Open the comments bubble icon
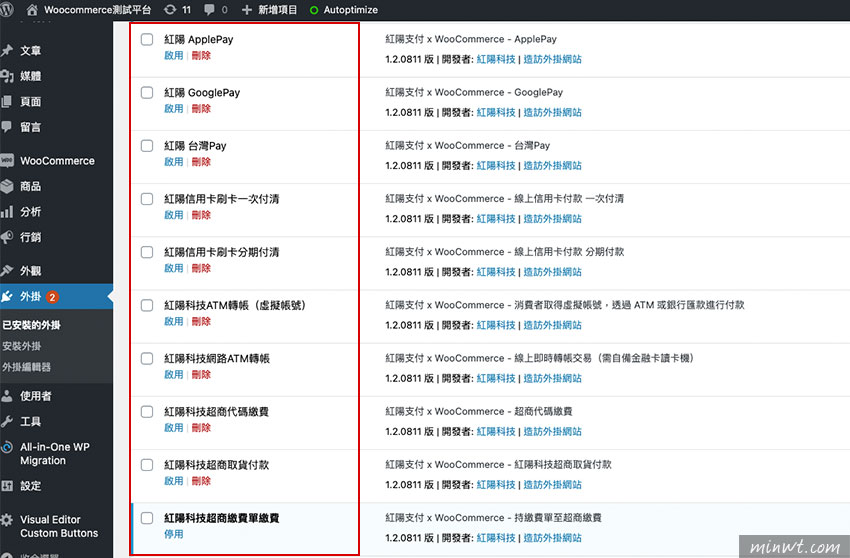This screenshot has width=850, height=558. tap(209, 10)
